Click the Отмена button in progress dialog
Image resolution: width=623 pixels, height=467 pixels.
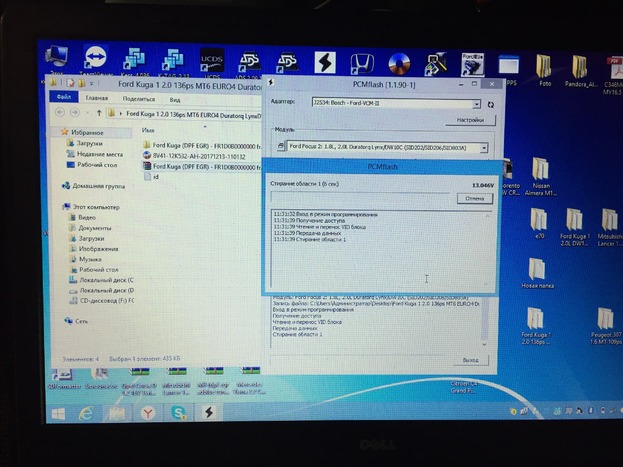[x=475, y=199]
